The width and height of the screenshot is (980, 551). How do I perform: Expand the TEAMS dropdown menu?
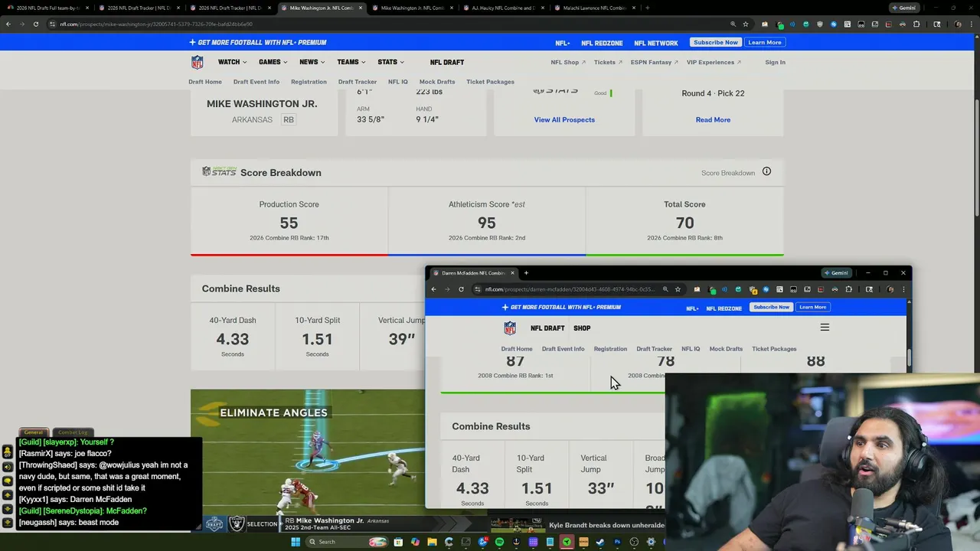351,62
